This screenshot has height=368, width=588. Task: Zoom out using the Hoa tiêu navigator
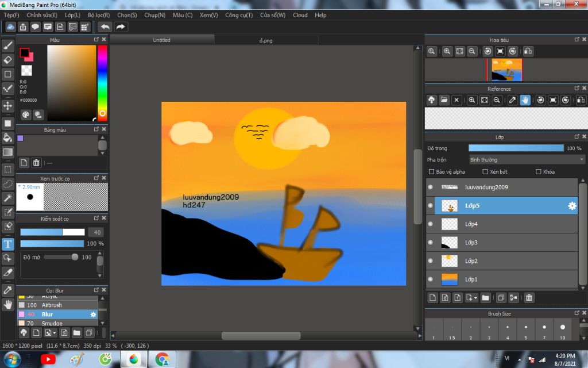pyautogui.click(x=472, y=51)
